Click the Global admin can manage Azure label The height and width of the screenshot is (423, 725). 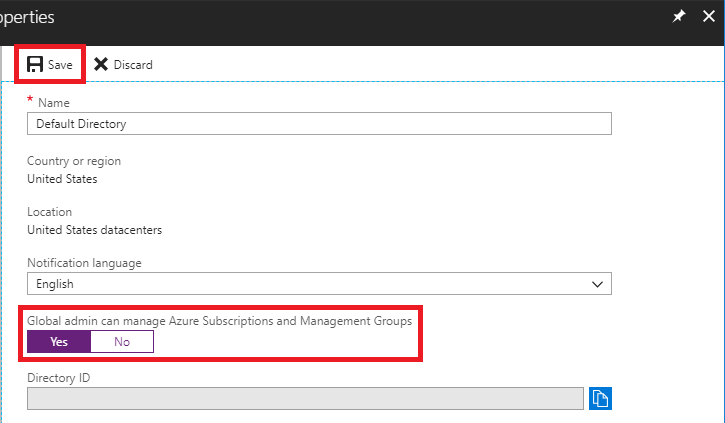click(x=219, y=320)
